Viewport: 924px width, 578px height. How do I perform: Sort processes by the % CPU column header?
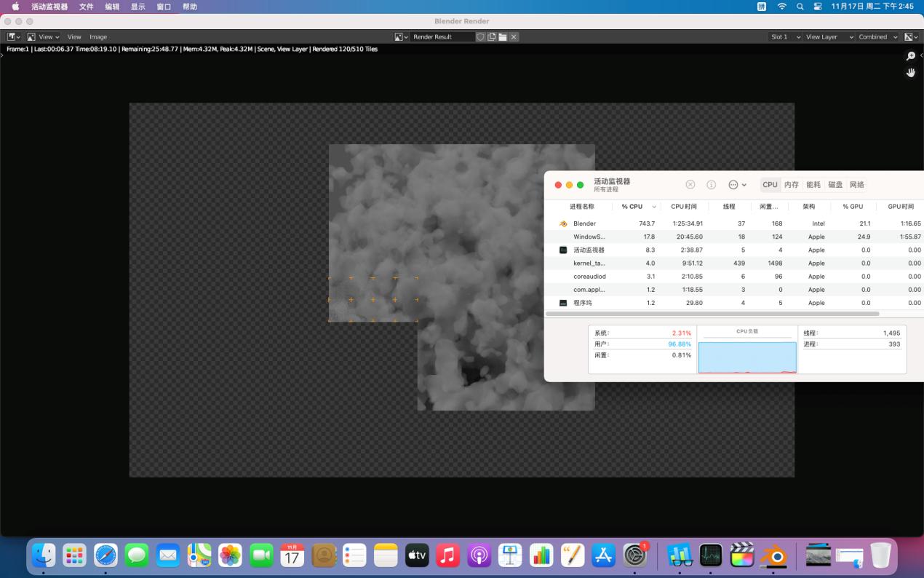[x=632, y=207]
